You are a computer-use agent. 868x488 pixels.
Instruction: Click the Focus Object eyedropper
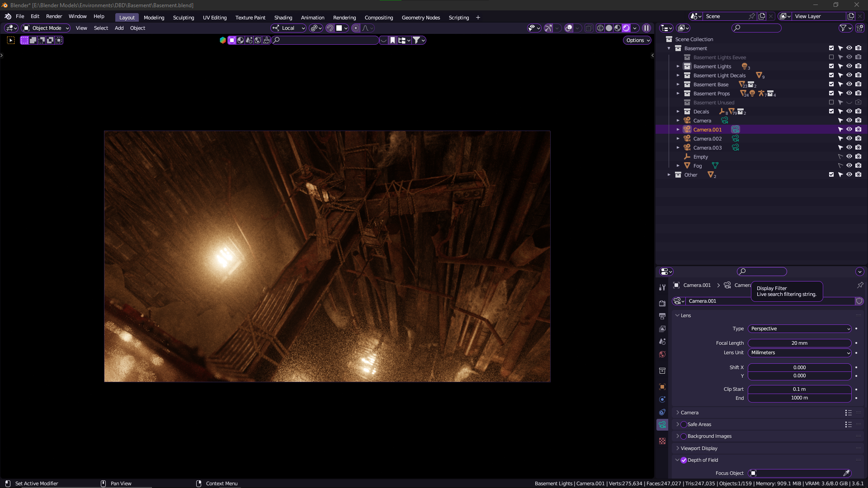[x=846, y=473]
